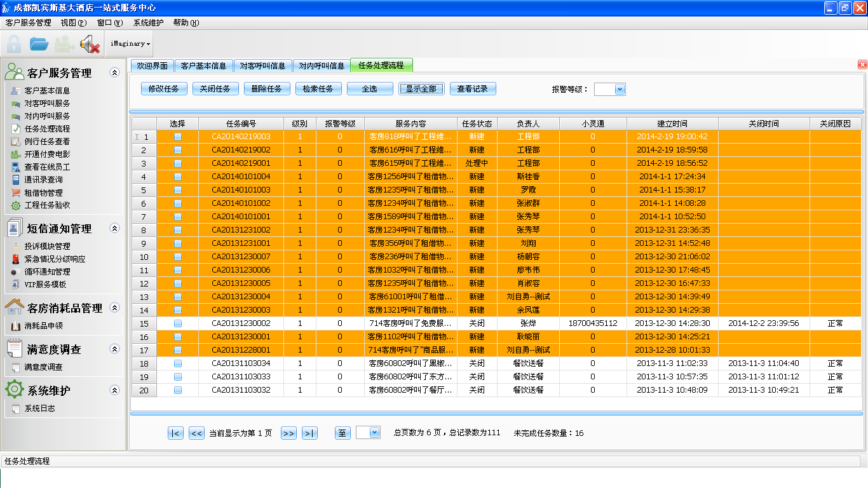Screen dimensions: 868x488
Task: Open 例行任务查看 sidebar item
Action: coord(47,142)
